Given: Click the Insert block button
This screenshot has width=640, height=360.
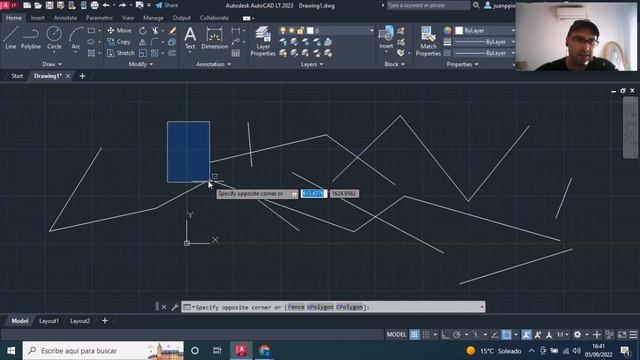Looking at the screenshot, I should (x=386, y=38).
